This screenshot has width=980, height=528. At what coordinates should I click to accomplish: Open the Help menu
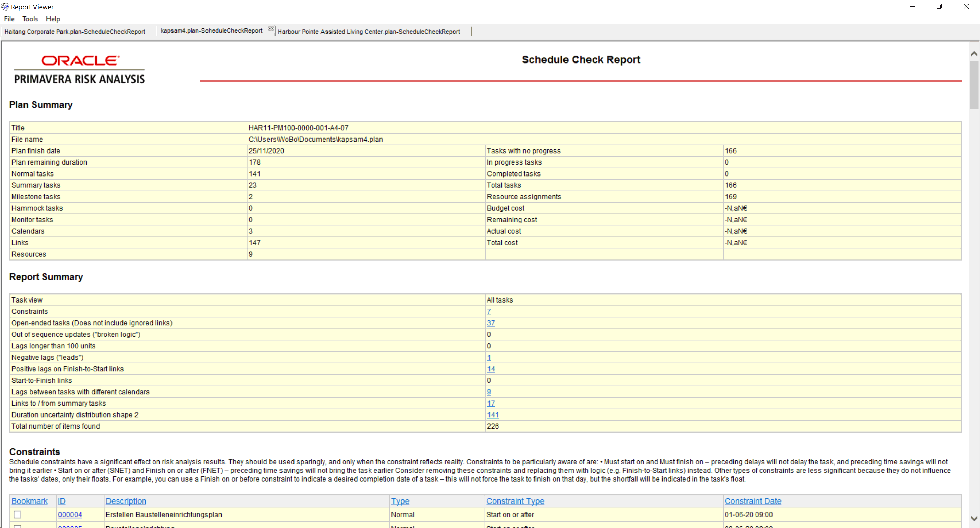(x=53, y=19)
